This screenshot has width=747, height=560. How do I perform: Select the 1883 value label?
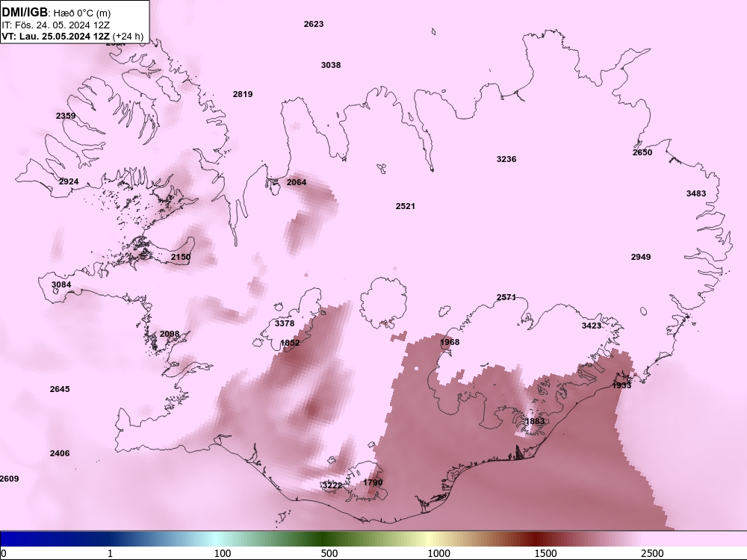coord(535,421)
